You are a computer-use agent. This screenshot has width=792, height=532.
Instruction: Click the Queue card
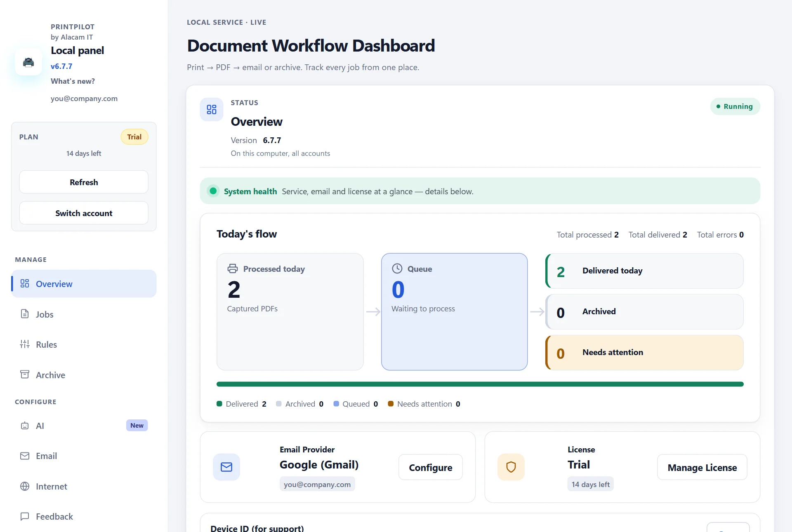[454, 311]
